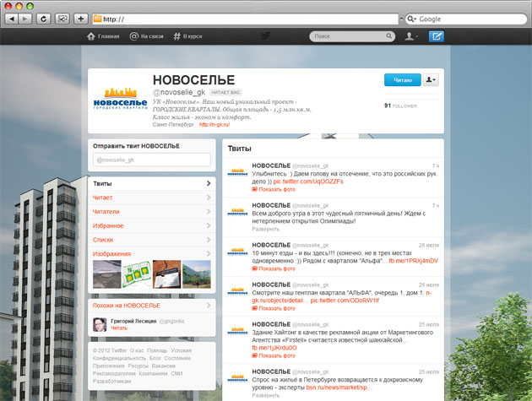Click tweet avatar on Улыбнитесь tweet
The image size is (532, 401).
237,172
